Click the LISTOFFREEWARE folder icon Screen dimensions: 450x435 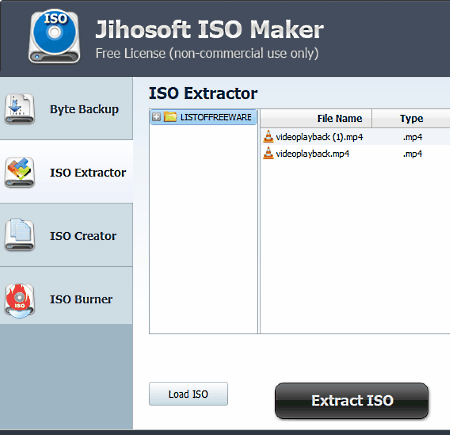(x=170, y=117)
